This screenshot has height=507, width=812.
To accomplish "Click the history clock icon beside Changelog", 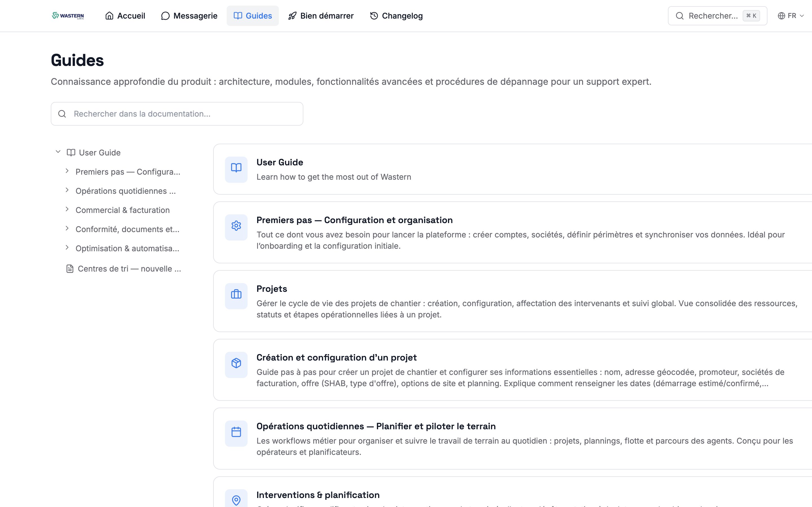I will pos(374,15).
